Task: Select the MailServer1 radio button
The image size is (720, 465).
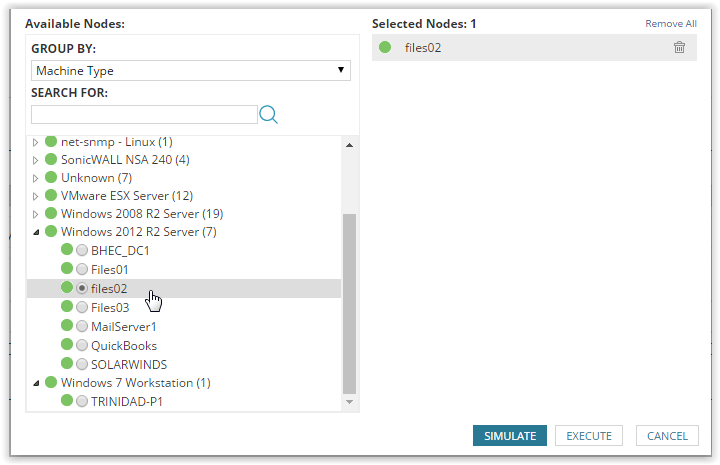Action: 82,326
